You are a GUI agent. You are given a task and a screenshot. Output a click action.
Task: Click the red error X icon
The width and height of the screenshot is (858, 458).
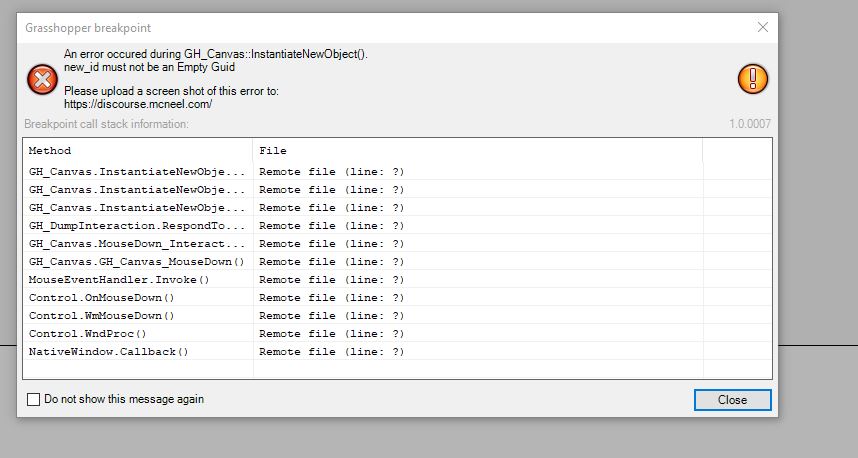tap(41, 78)
